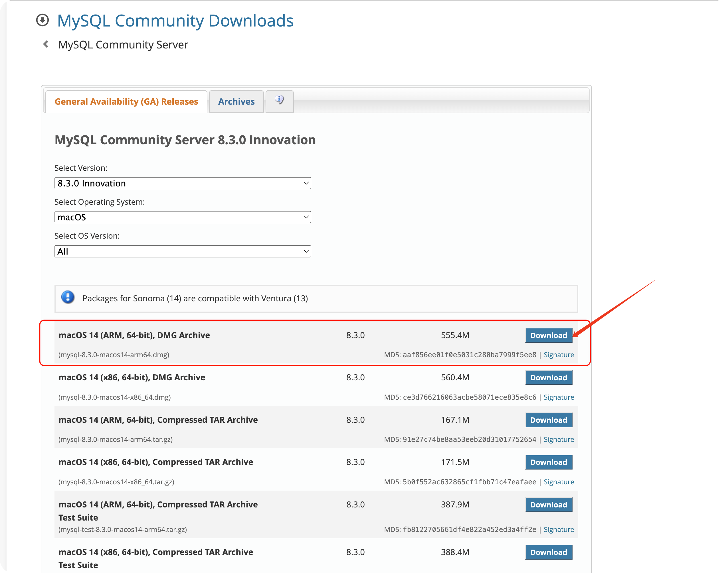Open the information icon tab
The height and width of the screenshot is (573, 728).
coord(279,101)
